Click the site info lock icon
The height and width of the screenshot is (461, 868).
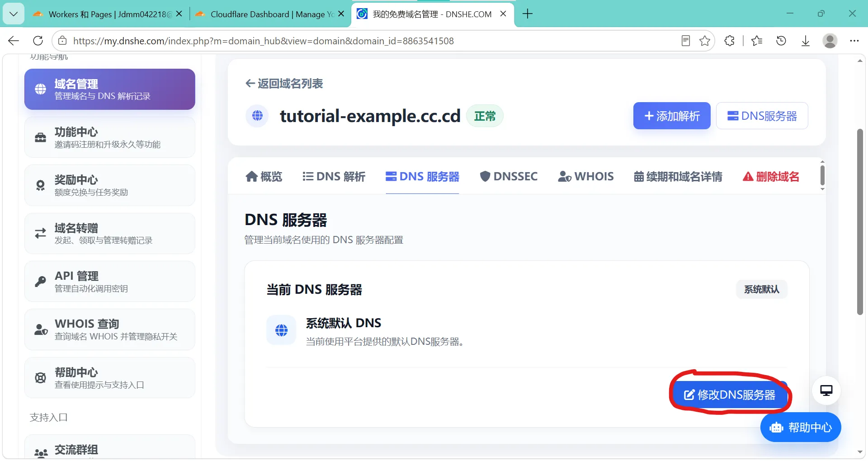click(62, 41)
